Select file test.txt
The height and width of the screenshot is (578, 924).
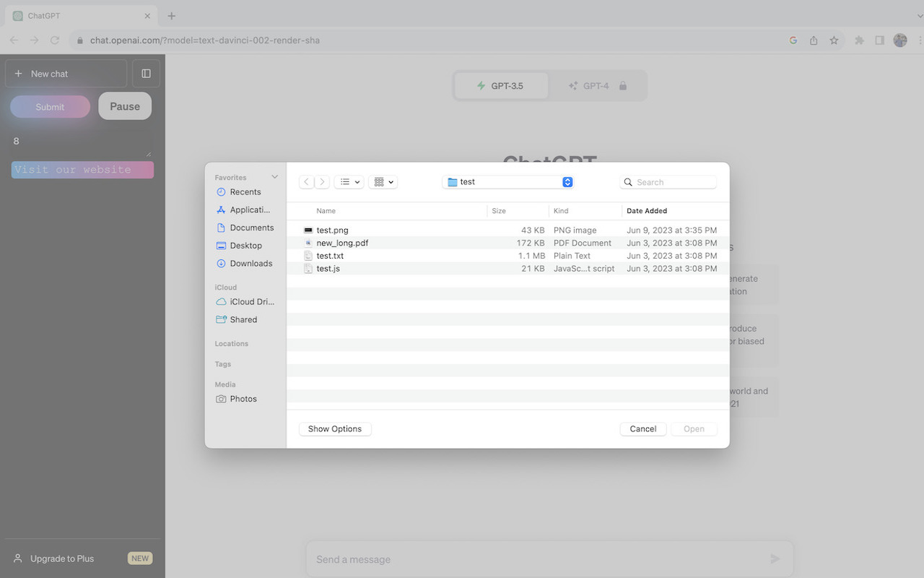point(508,256)
